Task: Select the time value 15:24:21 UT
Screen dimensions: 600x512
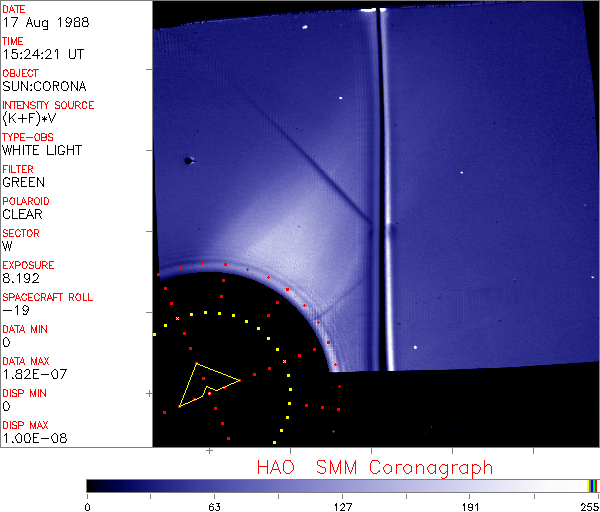Action: click(x=43, y=54)
